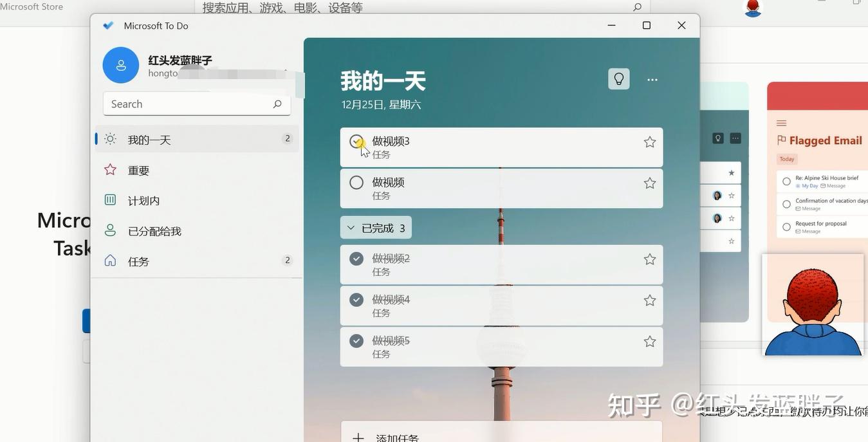The image size is (868, 442).
Task: Click Microsoft To Do app logo in title bar
Action: point(108,26)
